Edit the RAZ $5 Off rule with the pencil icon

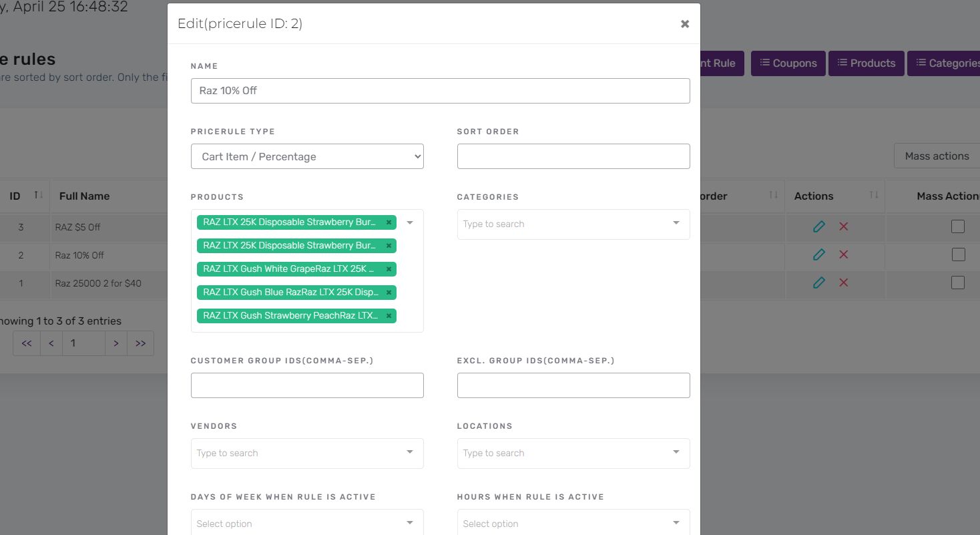coord(819,226)
